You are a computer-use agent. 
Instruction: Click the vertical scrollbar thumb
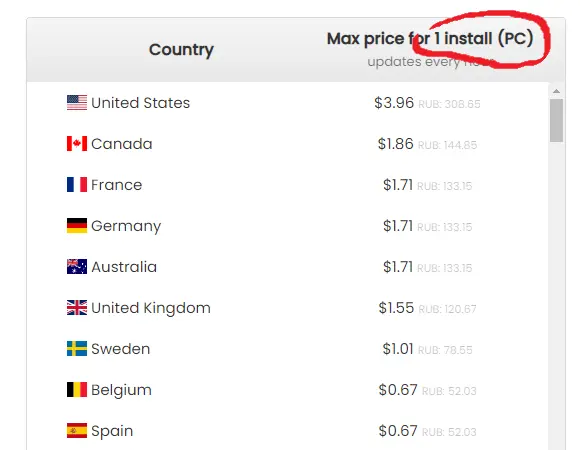(556, 121)
